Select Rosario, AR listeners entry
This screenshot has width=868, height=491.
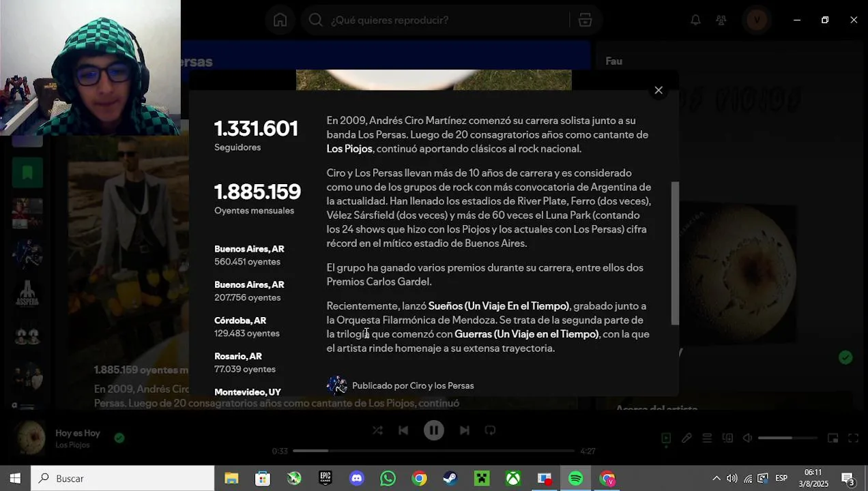[245, 362]
